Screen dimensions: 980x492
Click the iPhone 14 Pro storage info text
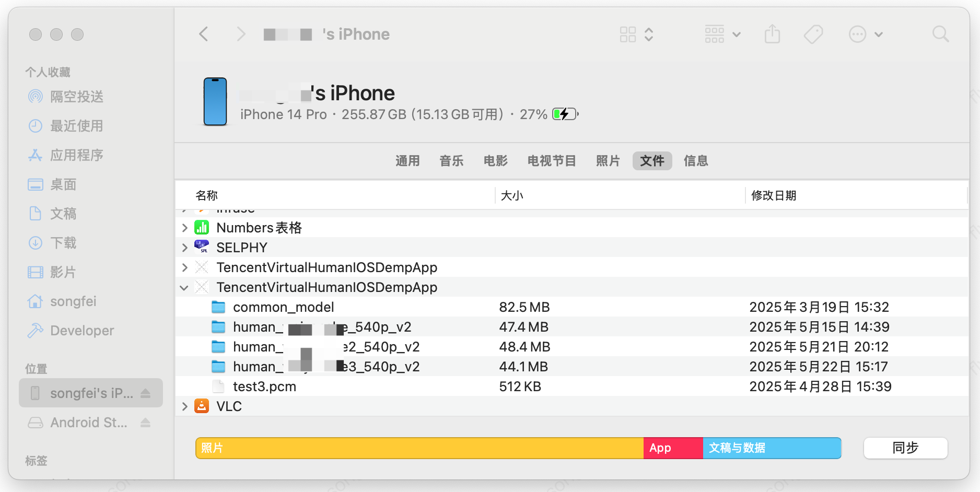click(x=372, y=114)
